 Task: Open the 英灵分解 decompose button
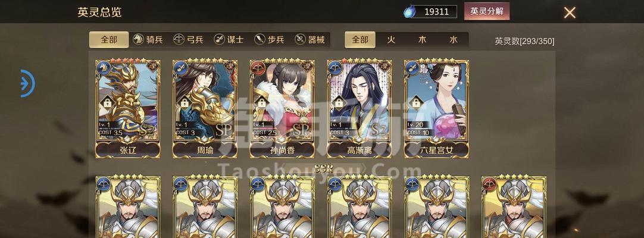[x=487, y=11]
